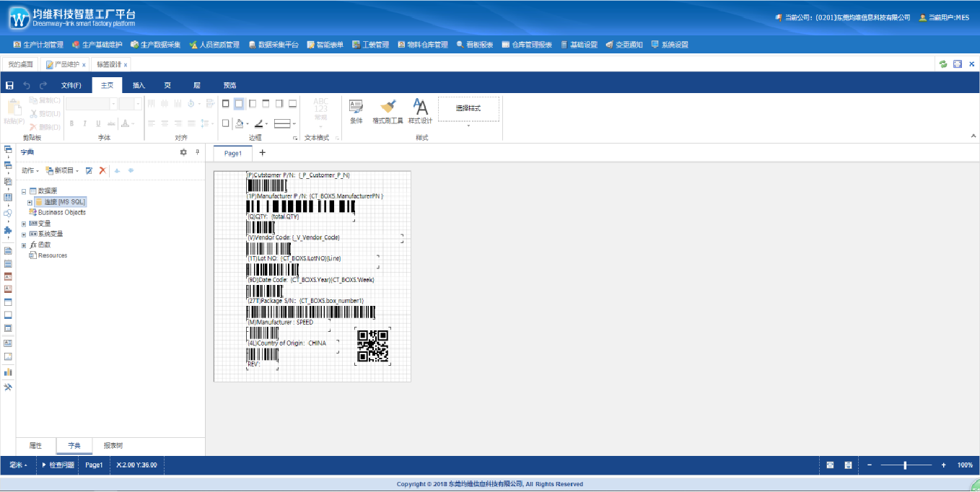Expand the 系统变量 tree node

tap(24, 234)
